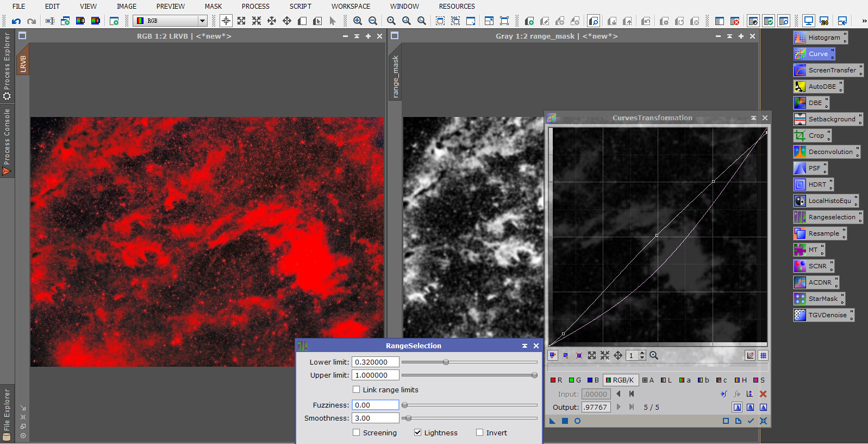Click the Zoom Out magnifier in the toolbar
This screenshot has height=444, width=868.
[373, 21]
